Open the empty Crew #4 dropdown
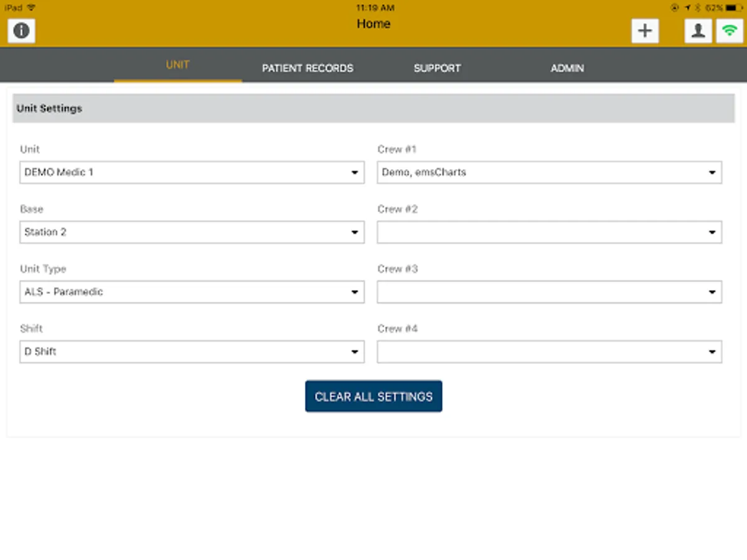Viewport: 747px width, 560px height. point(550,352)
